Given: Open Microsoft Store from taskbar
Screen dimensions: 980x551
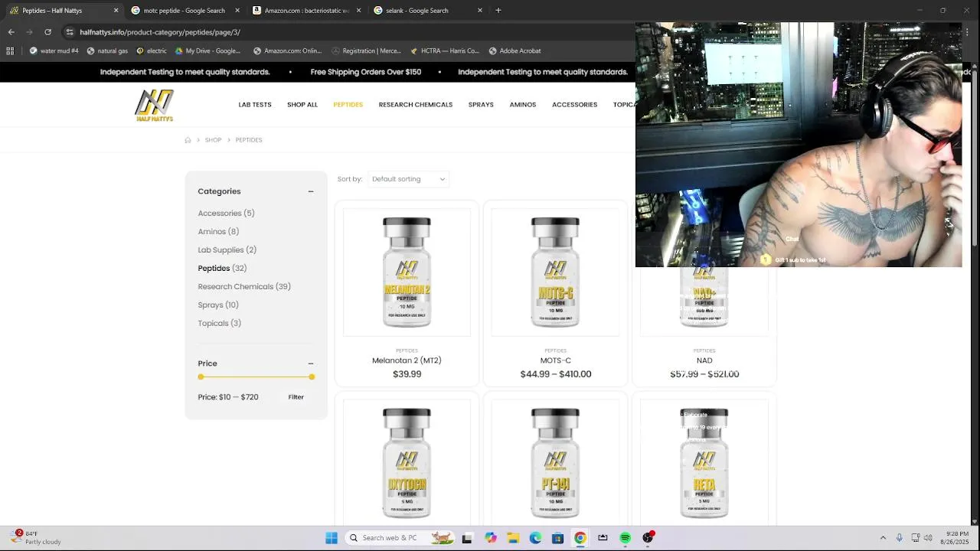Looking at the screenshot, I should coord(557,538).
